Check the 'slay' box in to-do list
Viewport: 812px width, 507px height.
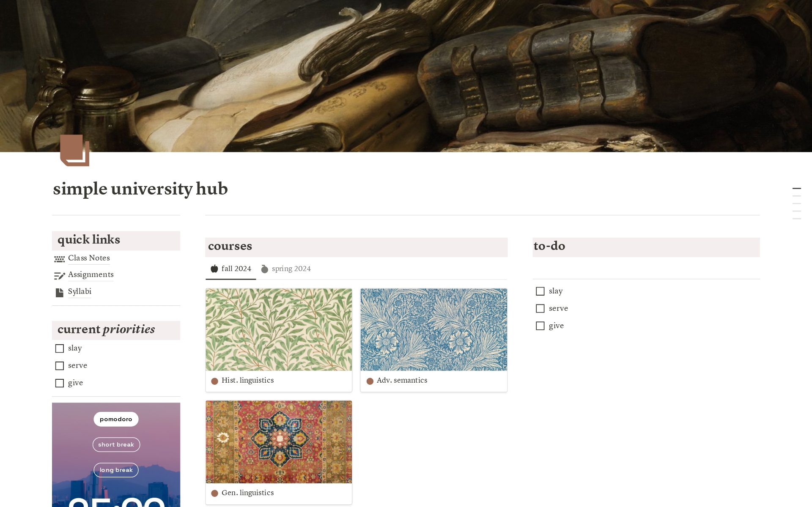pyautogui.click(x=540, y=291)
